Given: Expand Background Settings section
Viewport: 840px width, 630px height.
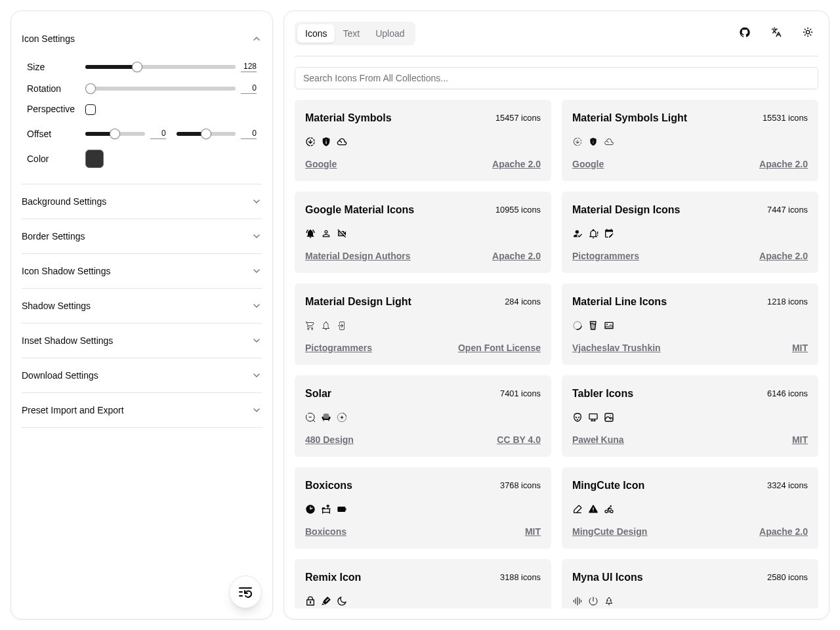Looking at the screenshot, I should click(x=142, y=201).
